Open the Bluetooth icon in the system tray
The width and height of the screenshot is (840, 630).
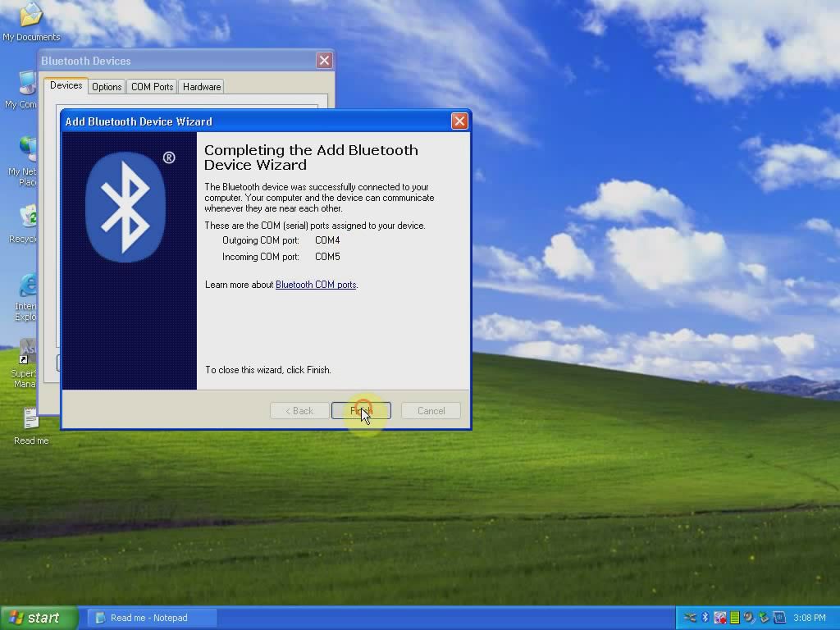pyautogui.click(x=705, y=617)
